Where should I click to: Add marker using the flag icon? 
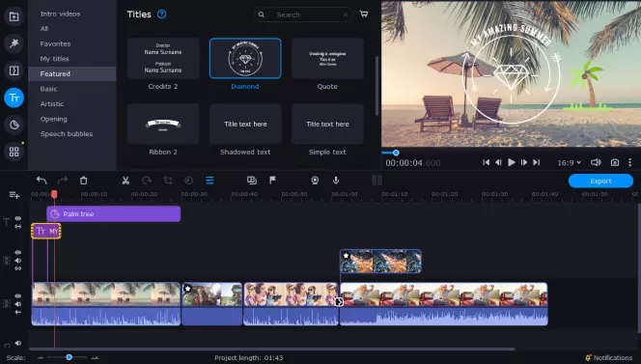tap(272, 180)
